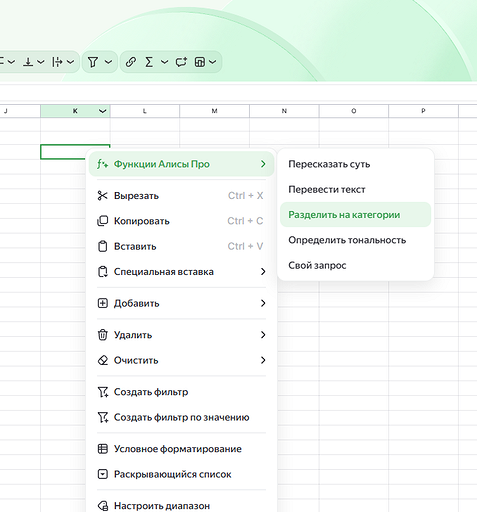Viewport: 477px width, 512px height.
Task: Select Создать фильтр по значению
Action: [x=181, y=417]
